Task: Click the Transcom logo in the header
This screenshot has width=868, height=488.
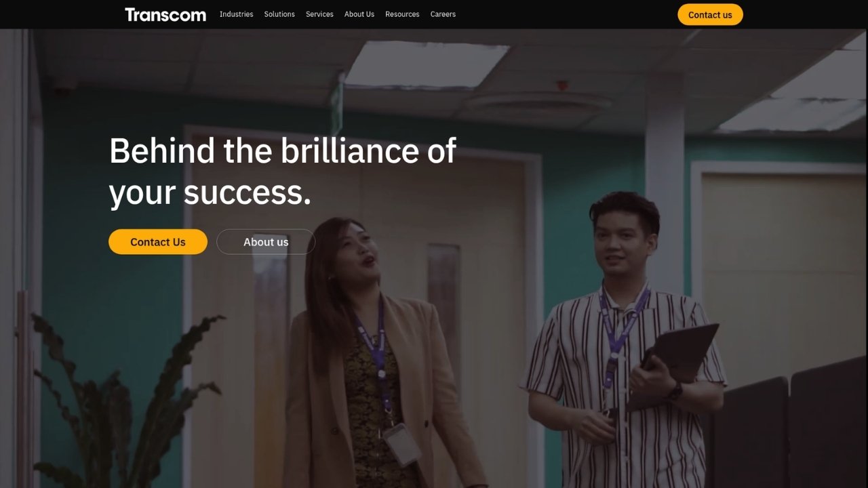Action: coord(165,14)
